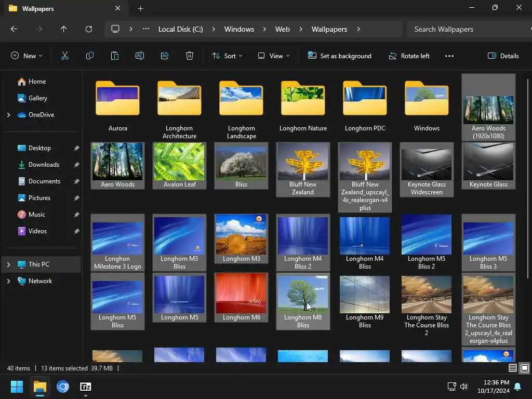This screenshot has width=532, height=399.
Task: Open the Sort dropdown menu
Action: 227,56
